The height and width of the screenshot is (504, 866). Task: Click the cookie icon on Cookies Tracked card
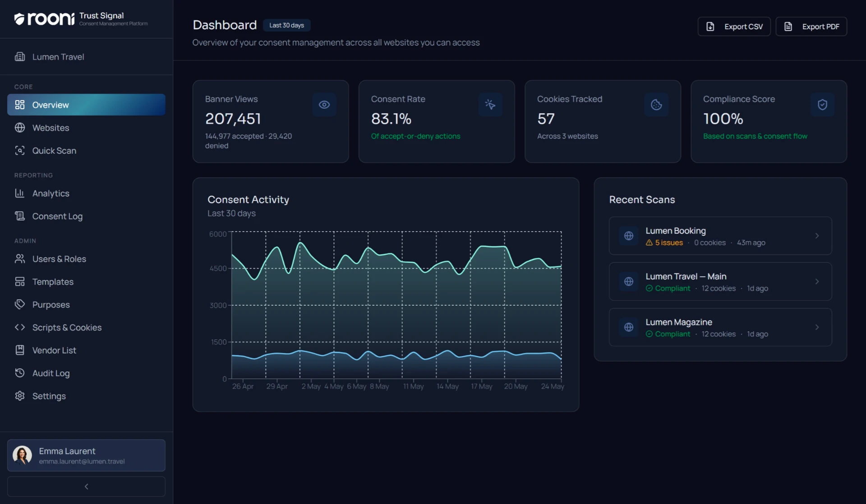[x=656, y=105]
